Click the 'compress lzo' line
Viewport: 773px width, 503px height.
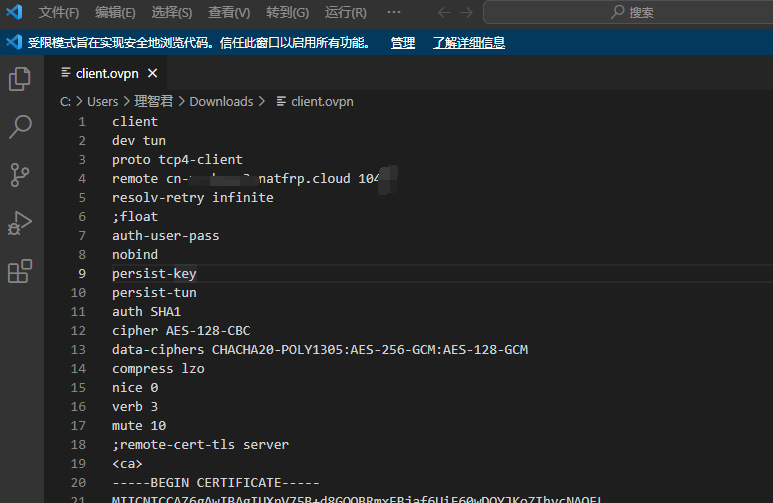158,369
